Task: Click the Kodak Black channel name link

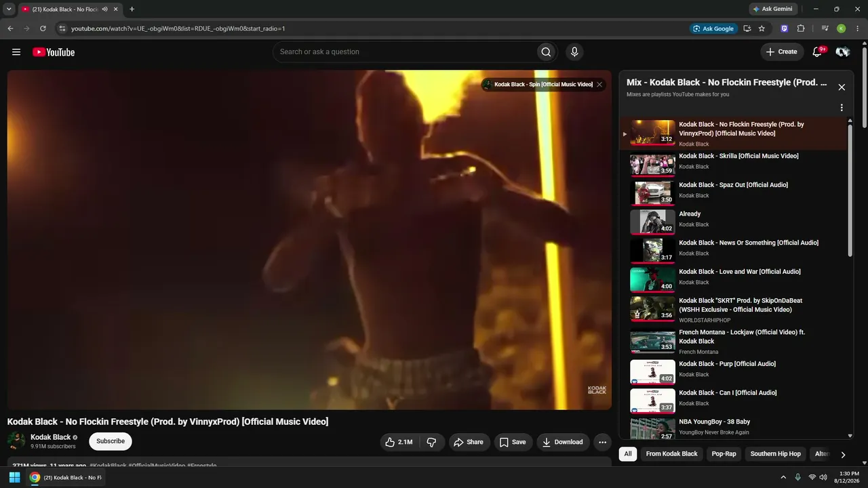Action: click(x=51, y=437)
